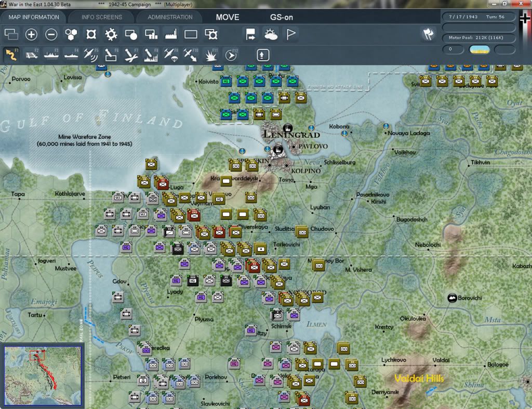Select the F8 bomb city mode icon
Viewport: 532px width, 409px height.
pyautogui.click(x=151, y=55)
